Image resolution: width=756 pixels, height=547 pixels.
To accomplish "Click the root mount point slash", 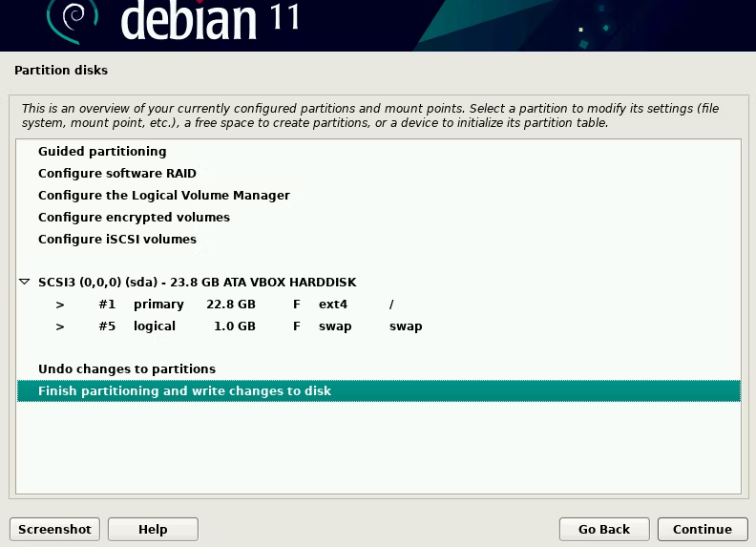I will [391, 305].
